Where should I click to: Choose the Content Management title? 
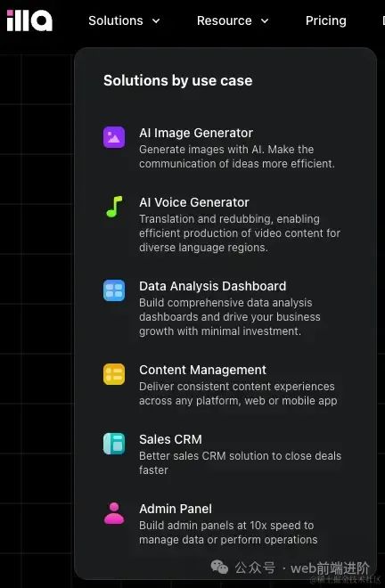pyautogui.click(x=202, y=370)
